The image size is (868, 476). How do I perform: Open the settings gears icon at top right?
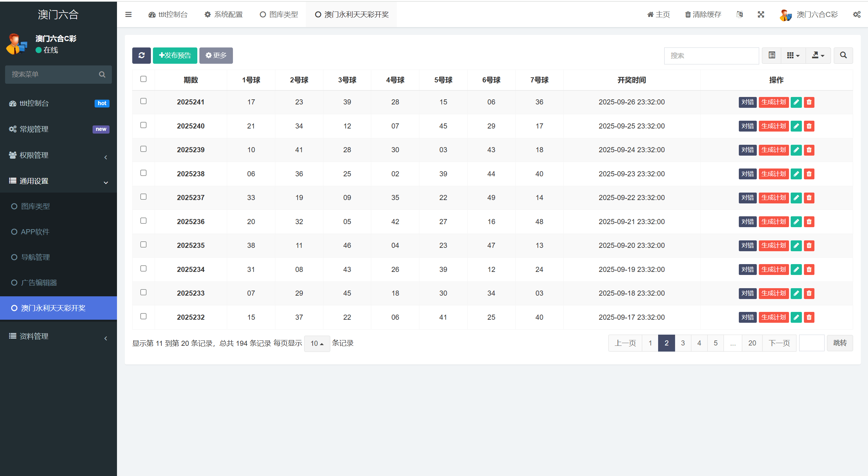tap(856, 15)
